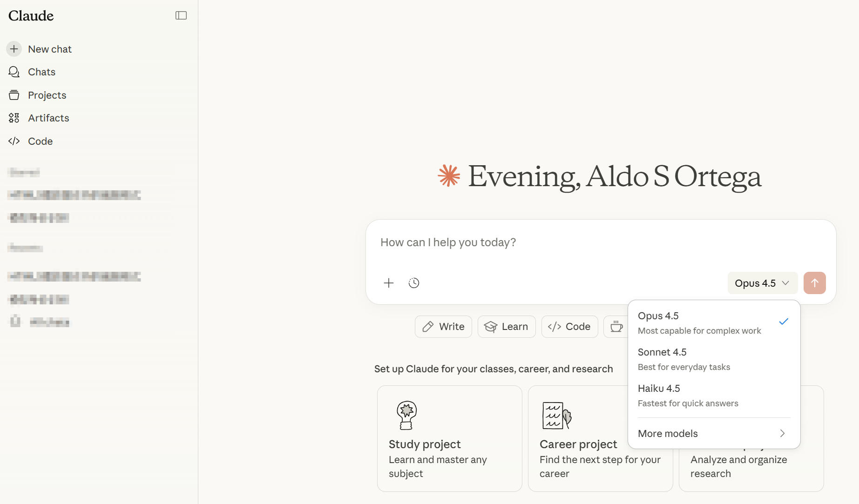Click the orange Claude starburst icon
The height and width of the screenshot is (504, 859).
[x=449, y=175]
